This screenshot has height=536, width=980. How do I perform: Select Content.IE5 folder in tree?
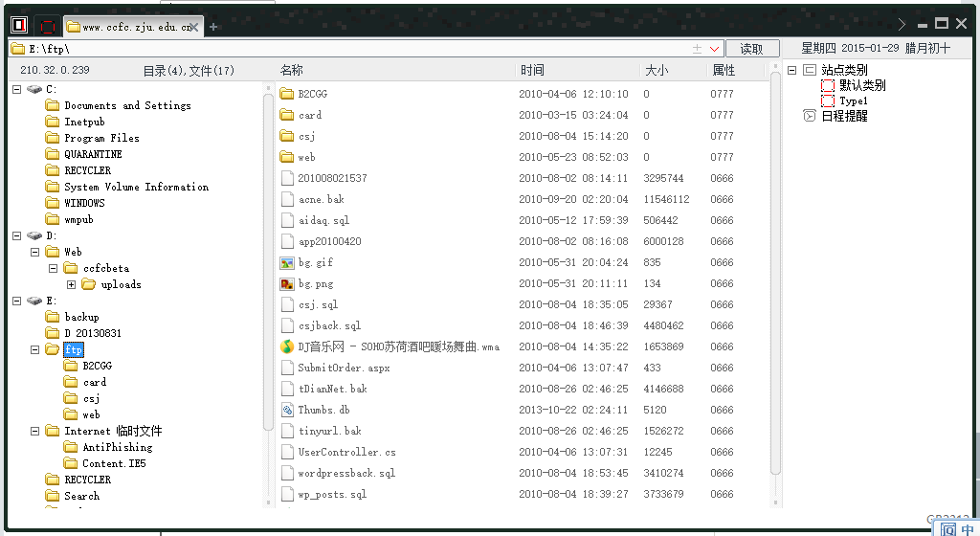[x=115, y=463]
